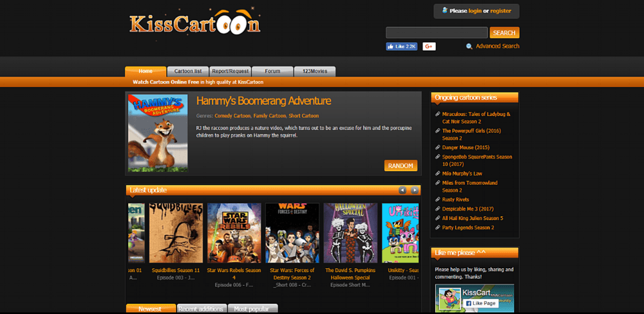The image size is (644, 314).
Task: Click the SEARCH button
Action: 504,33
